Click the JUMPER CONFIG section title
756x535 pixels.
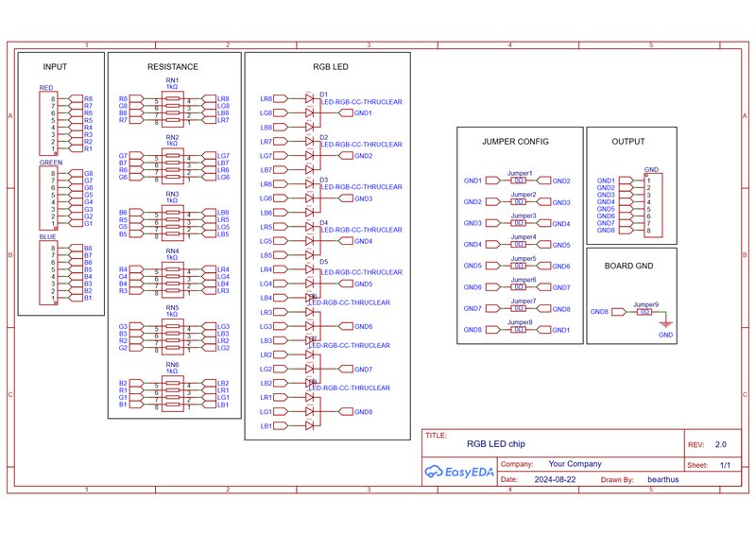pyautogui.click(x=515, y=142)
